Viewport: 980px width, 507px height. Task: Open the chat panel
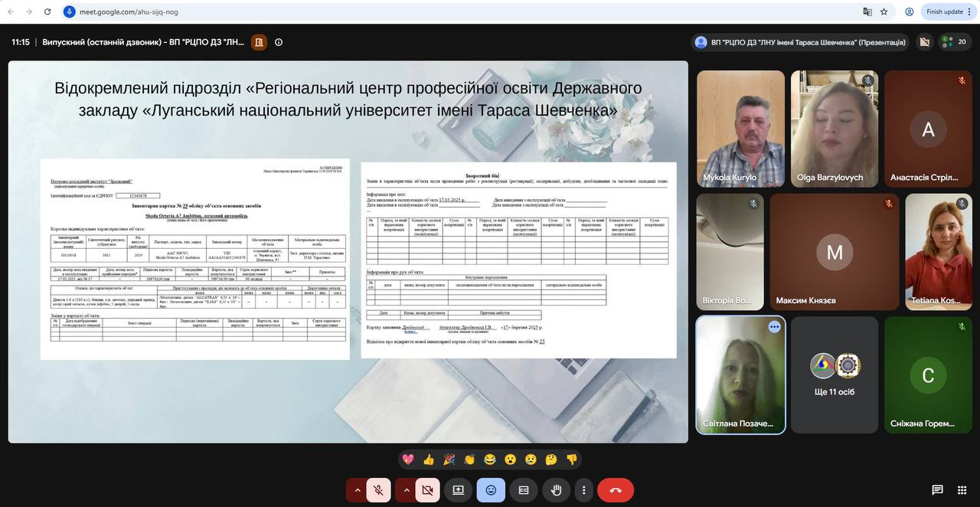click(937, 489)
